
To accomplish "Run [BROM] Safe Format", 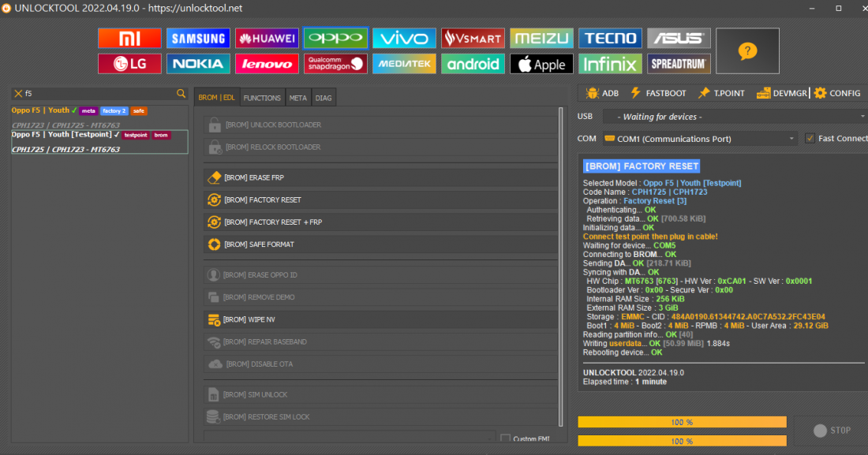I will point(381,244).
